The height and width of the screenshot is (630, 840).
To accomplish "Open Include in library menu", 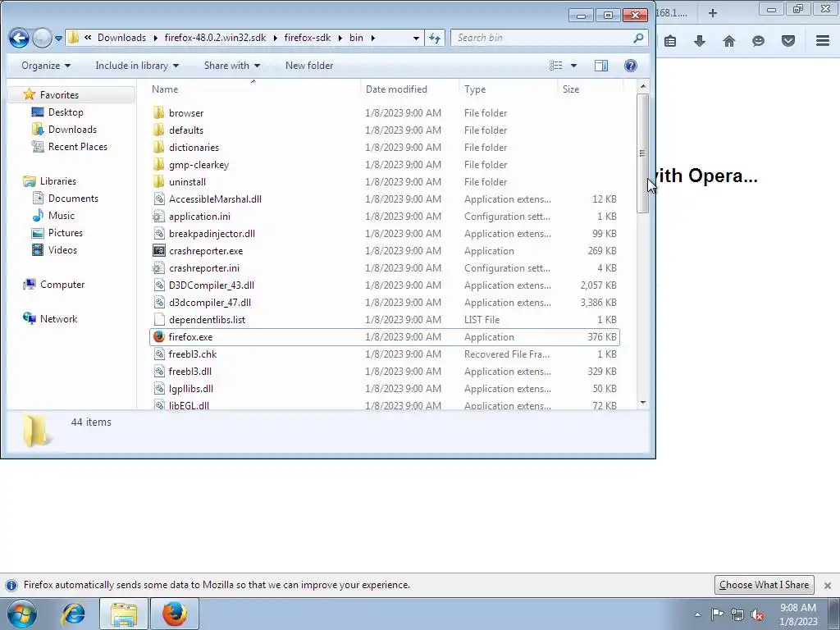I will [x=137, y=66].
